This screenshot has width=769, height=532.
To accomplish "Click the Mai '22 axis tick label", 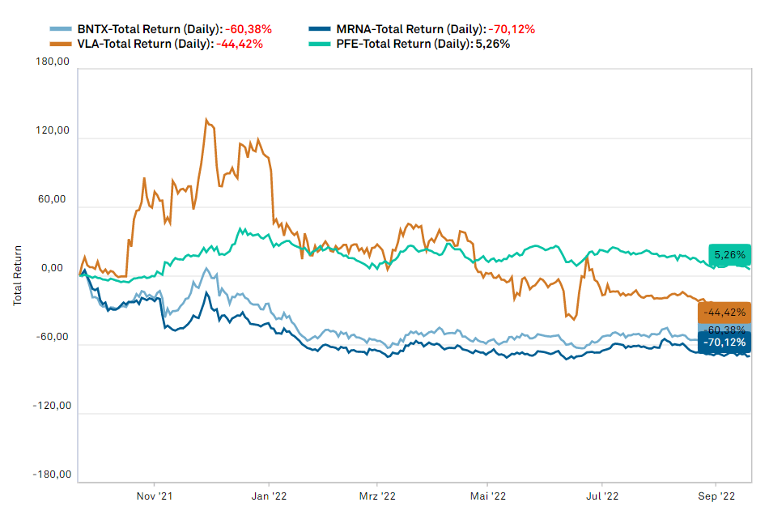I will click(x=488, y=496).
